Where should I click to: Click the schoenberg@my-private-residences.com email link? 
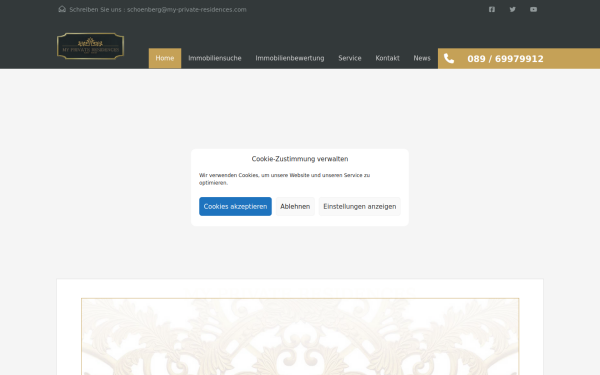tap(187, 10)
